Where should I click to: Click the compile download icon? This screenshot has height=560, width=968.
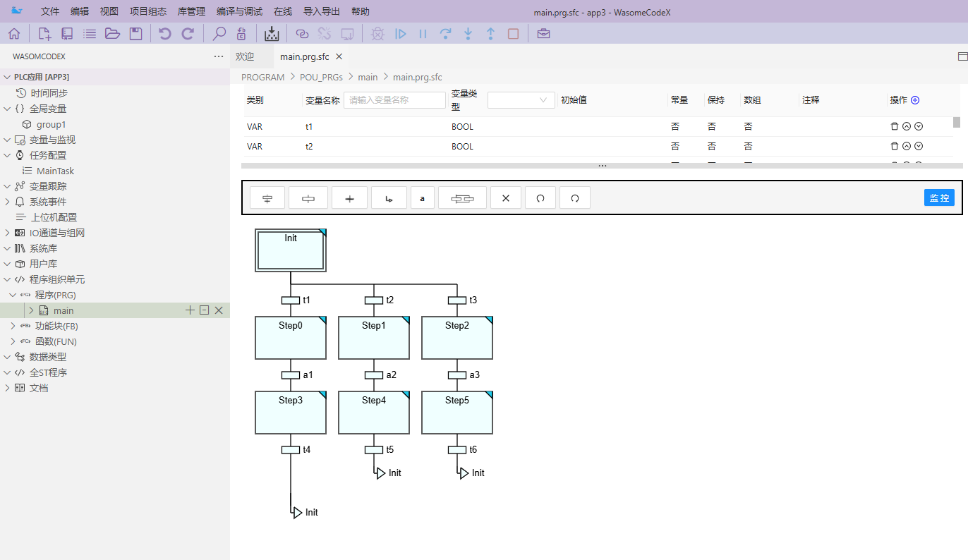click(272, 33)
